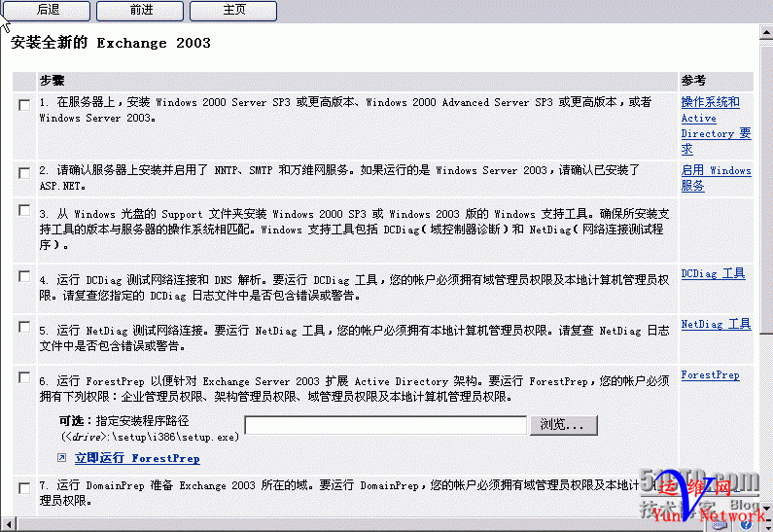Viewport: 773px width, 532px height.
Task: Check the step 7 DomainPrep checkbox
Action: (24, 487)
